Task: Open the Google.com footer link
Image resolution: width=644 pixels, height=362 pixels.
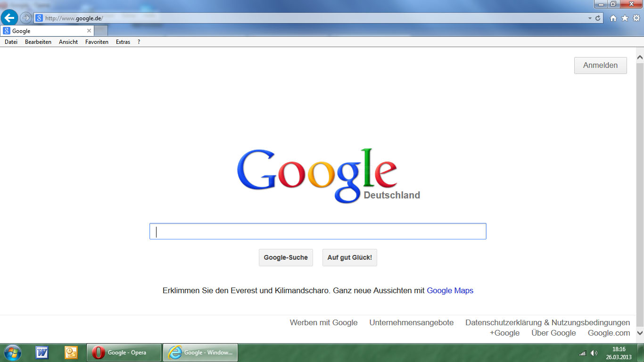Action: (609, 333)
